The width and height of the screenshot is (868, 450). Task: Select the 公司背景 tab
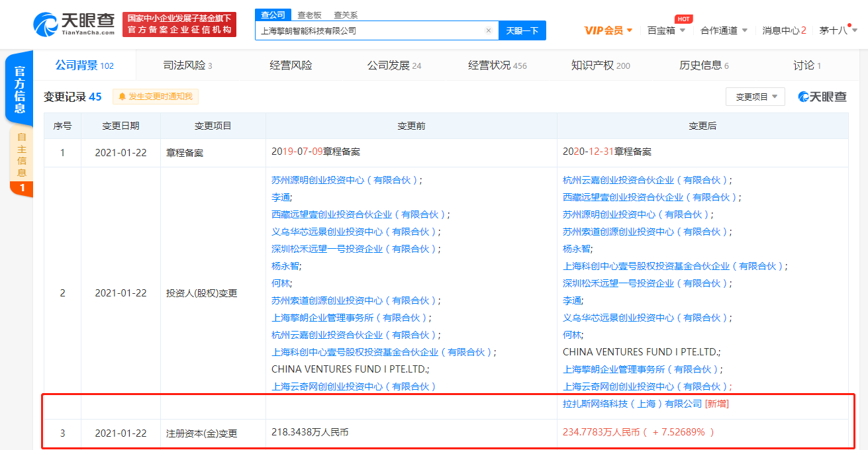[84, 66]
